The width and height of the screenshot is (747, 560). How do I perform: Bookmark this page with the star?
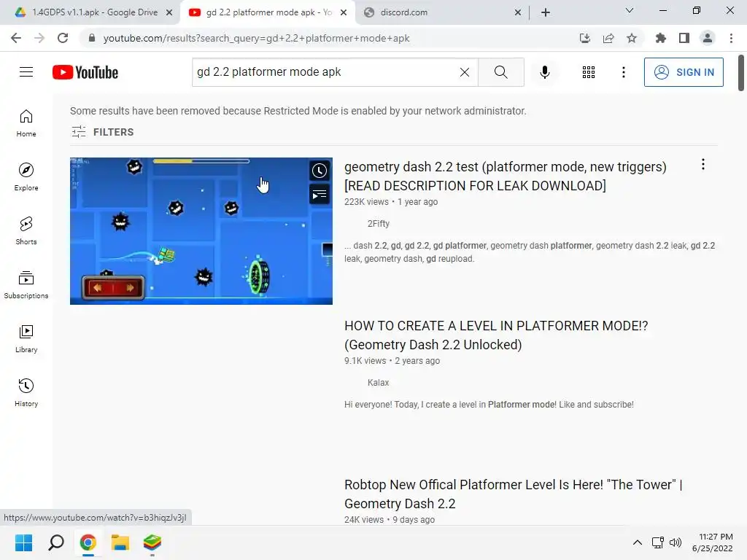click(x=632, y=38)
